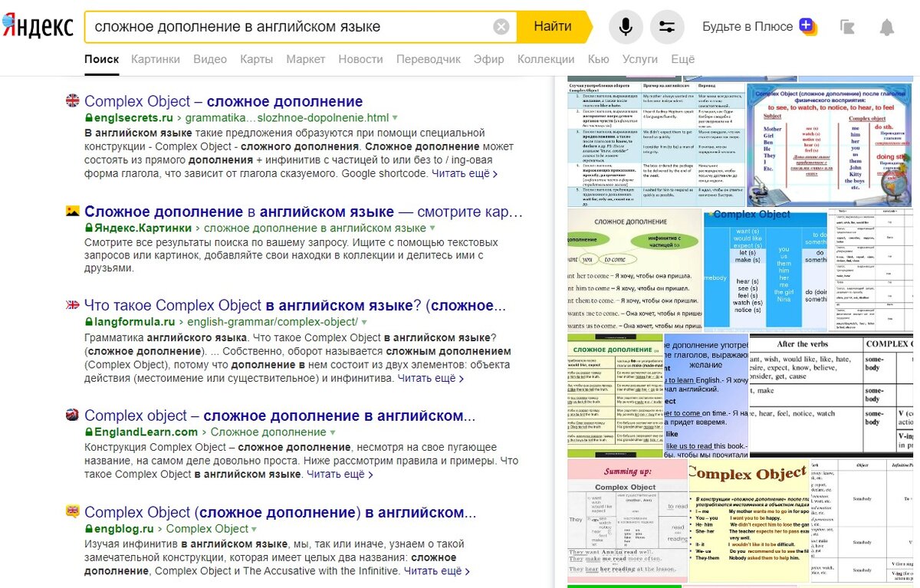Start voice search with the microphone icon
This screenshot has width=920, height=588.
point(626,27)
